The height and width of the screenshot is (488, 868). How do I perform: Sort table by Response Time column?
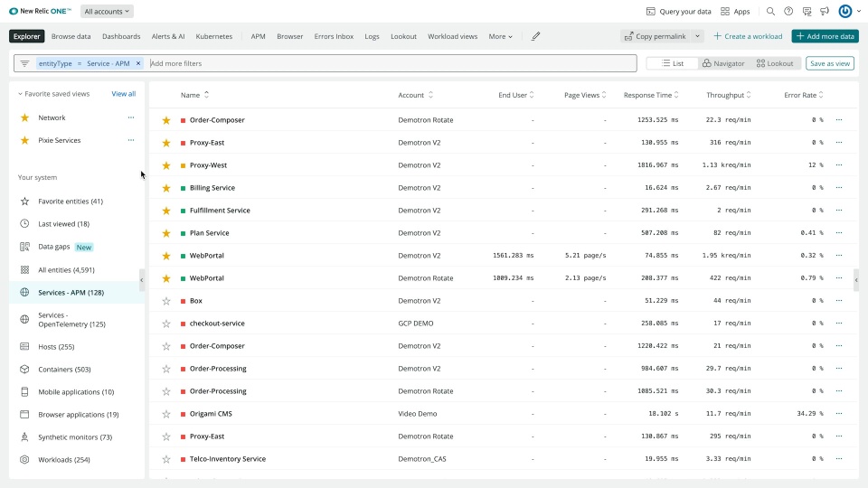click(x=651, y=95)
